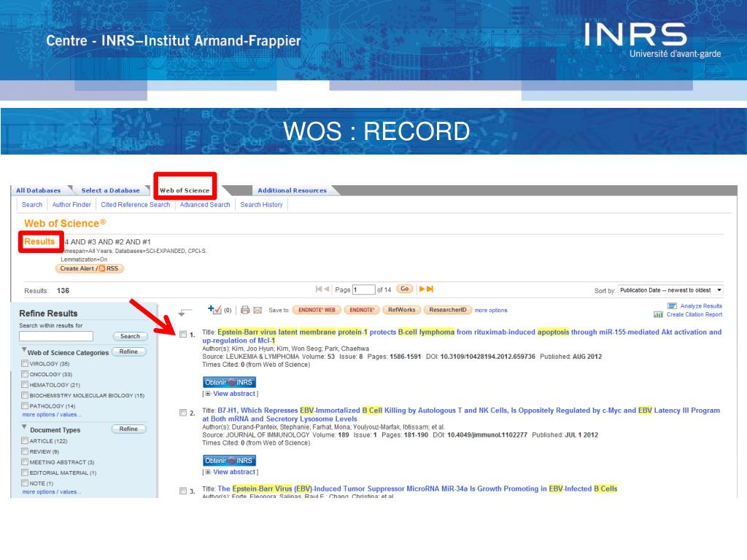Click Search within results button
747x560 pixels.
(130, 336)
